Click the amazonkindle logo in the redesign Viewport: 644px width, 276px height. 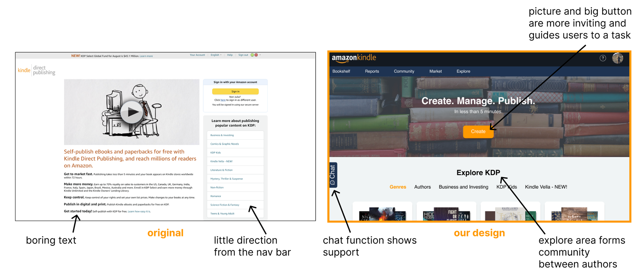pos(354,58)
